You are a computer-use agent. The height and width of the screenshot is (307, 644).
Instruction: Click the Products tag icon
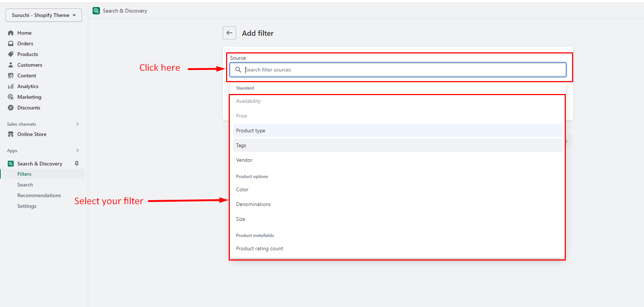coord(11,54)
